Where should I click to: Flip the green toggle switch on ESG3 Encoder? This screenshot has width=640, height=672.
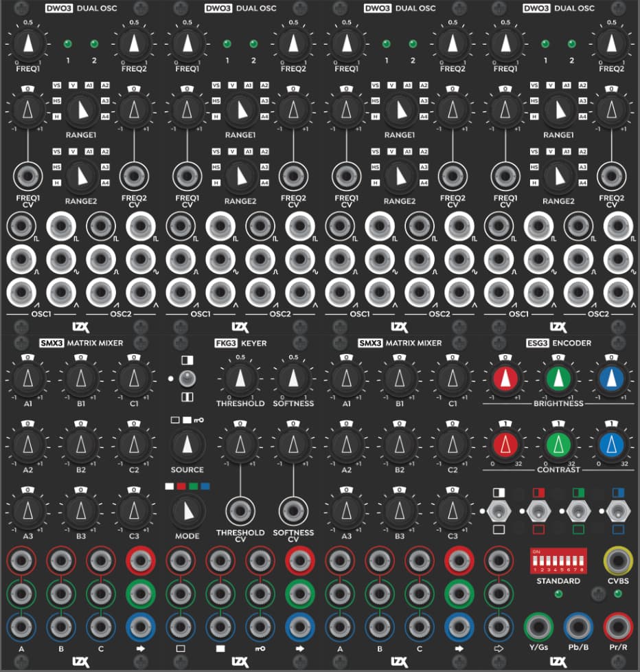tap(578, 511)
